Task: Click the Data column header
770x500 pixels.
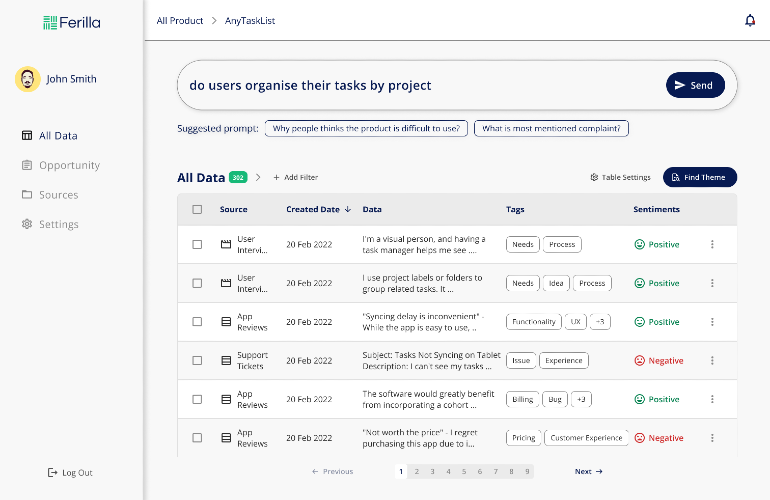Action: [x=372, y=209]
